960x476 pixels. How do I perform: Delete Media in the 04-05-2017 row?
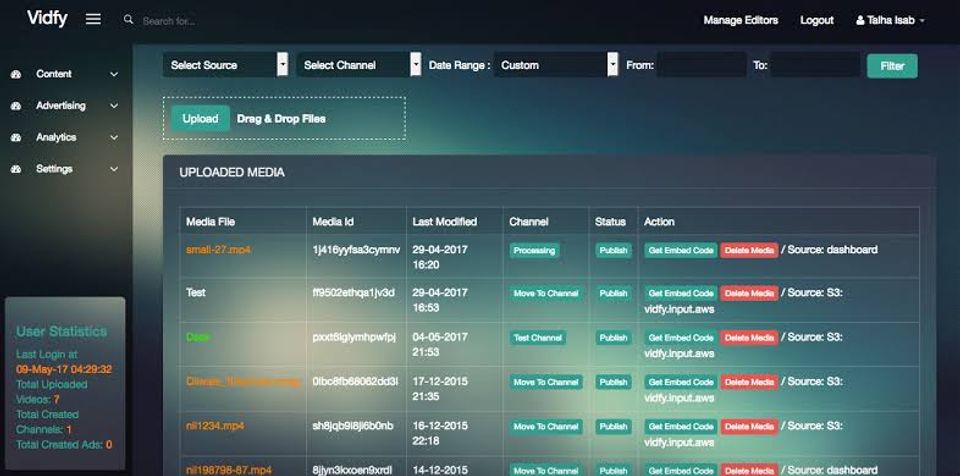[749, 338]
